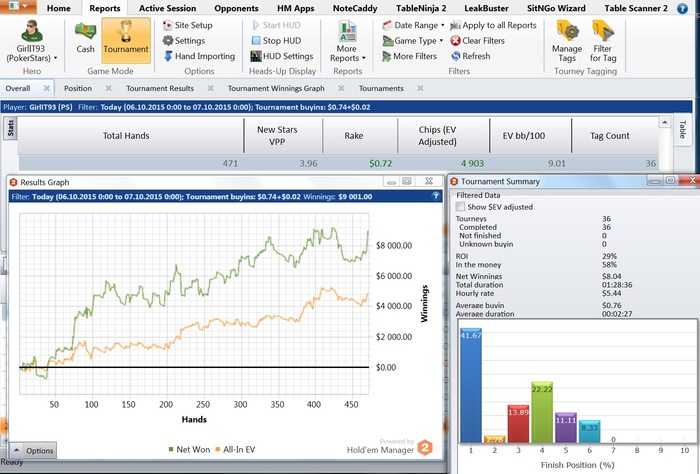Switch to the Position report tab
This screenshot has height=474, width=700.
click(78, 88)
